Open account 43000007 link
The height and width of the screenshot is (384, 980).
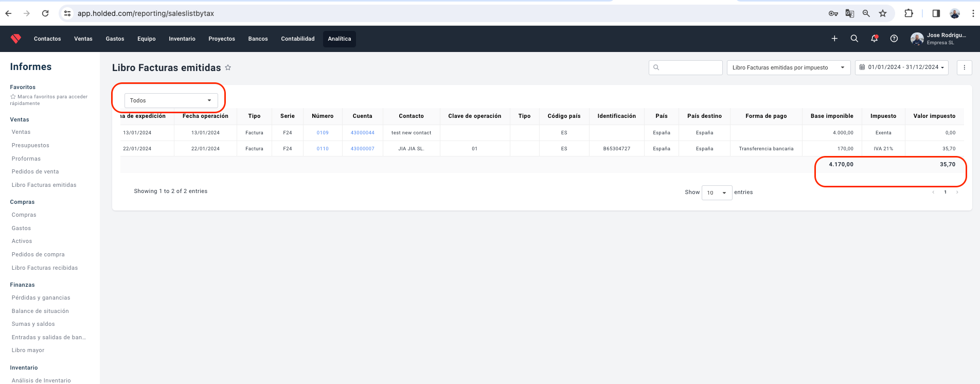click(x=363, y=149)
